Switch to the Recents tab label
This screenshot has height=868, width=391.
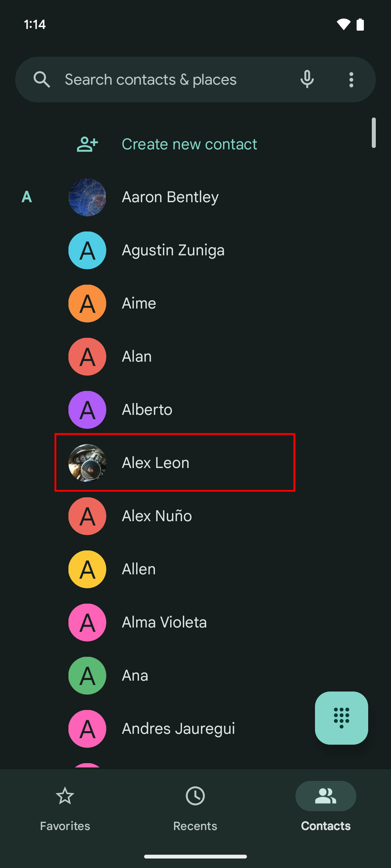pyautogui.click(x=195, y=826)
